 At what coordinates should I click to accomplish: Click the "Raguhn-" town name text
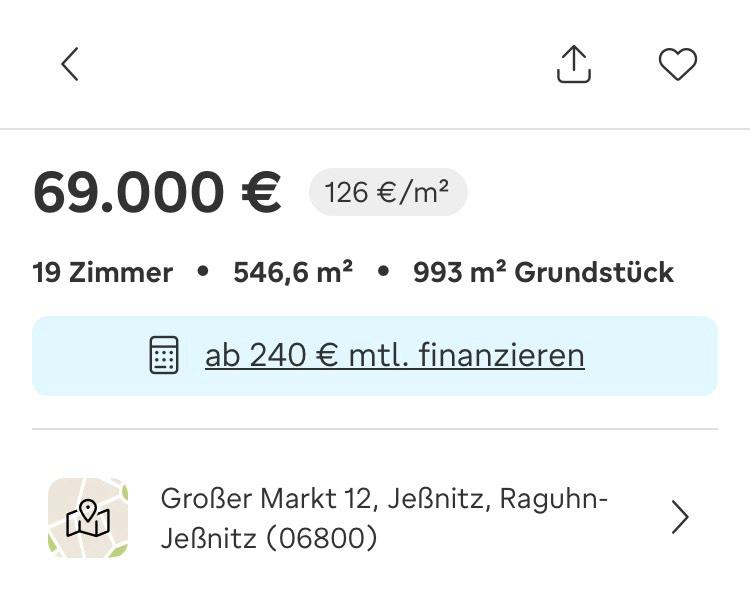point(553,498)
